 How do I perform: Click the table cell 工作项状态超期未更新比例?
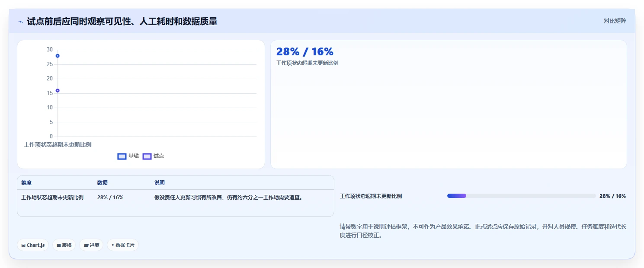tap(52, 198)
